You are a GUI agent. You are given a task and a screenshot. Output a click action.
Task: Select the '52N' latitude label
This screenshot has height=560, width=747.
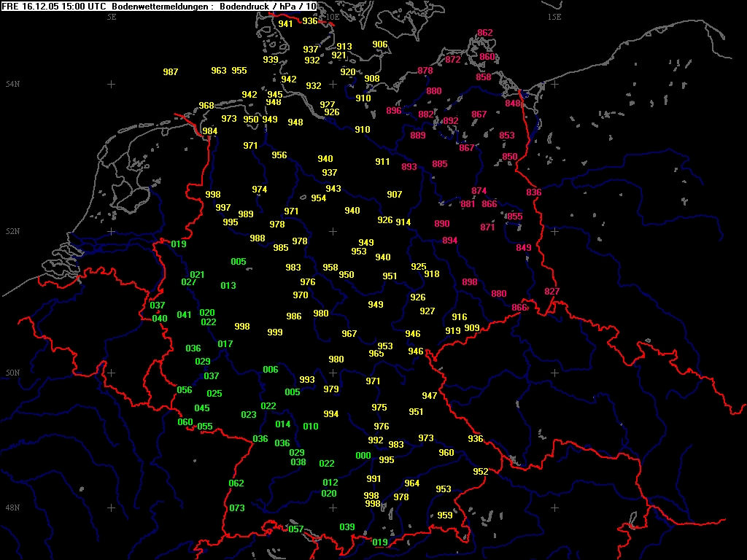pyautogui.click(x=13, y=231)
